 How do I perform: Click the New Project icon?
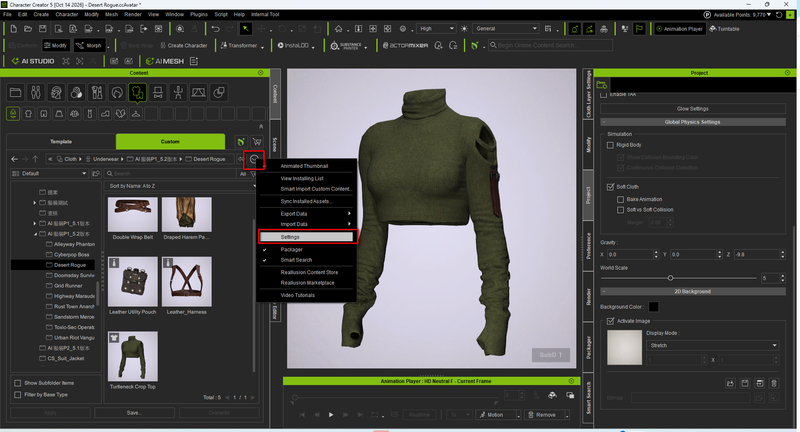14,29
